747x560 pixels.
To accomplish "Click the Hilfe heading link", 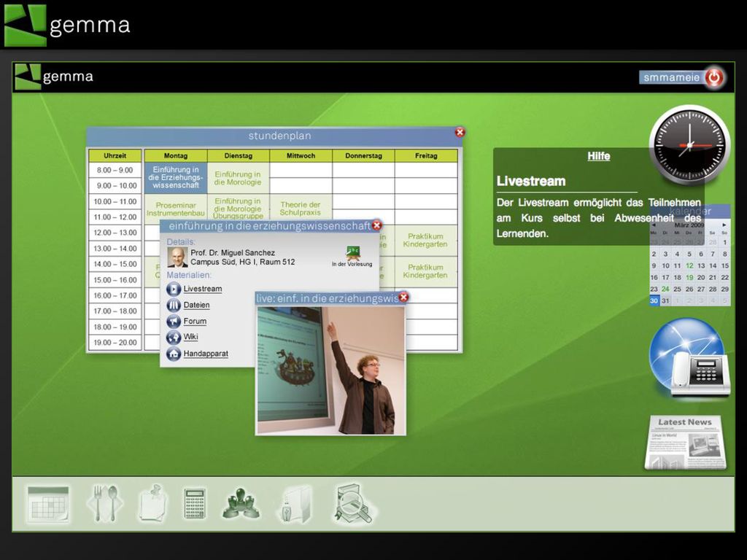I will [x=598, y=156].
